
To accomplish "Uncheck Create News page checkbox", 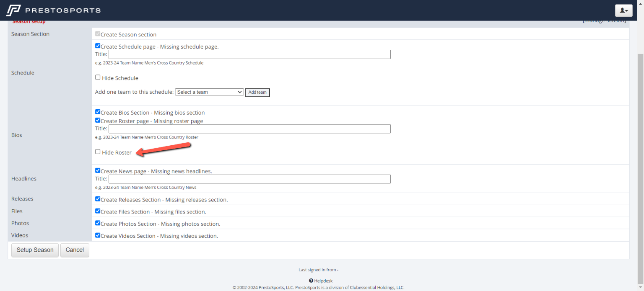I will click(x=98, y=170).
